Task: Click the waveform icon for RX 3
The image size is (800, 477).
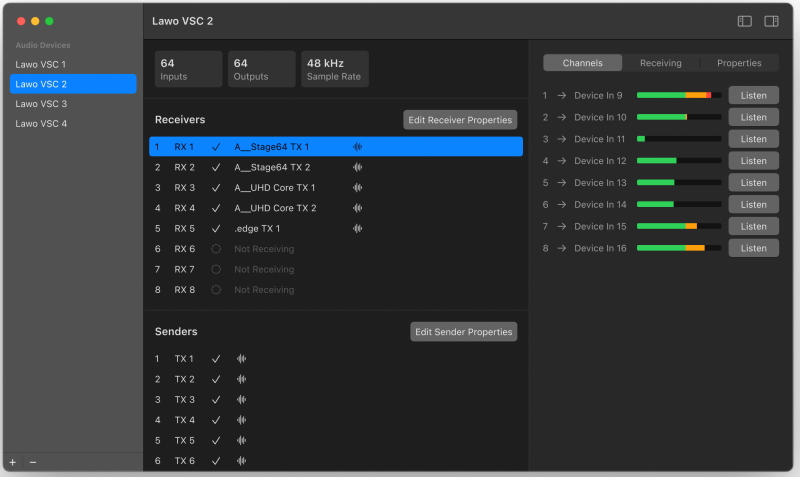Action: (x=358, y=188)
